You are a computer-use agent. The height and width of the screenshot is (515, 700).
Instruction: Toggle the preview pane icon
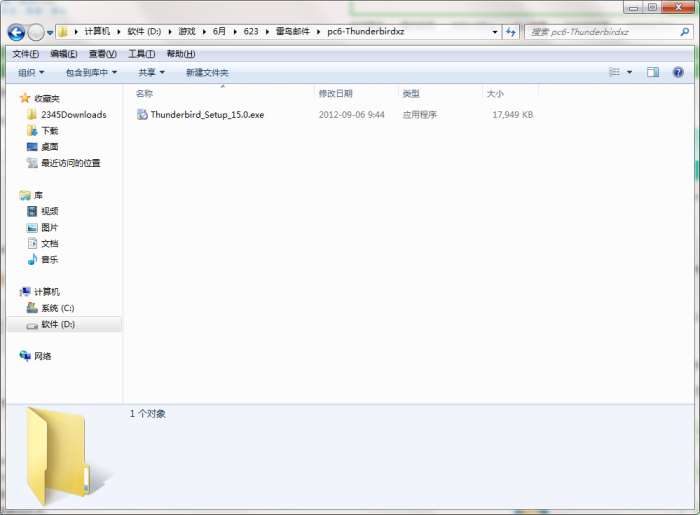coord(653,72)
